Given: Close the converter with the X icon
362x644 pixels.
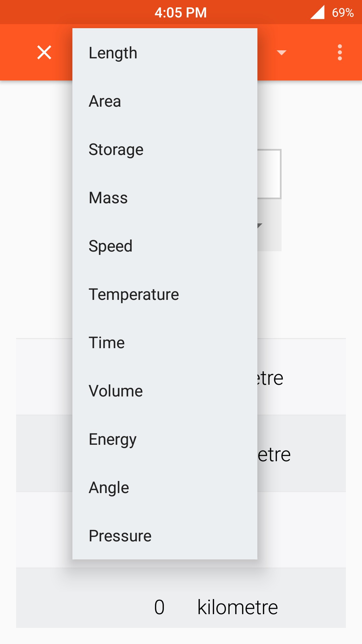Looking at the screenshot, I should pos(44,52).
